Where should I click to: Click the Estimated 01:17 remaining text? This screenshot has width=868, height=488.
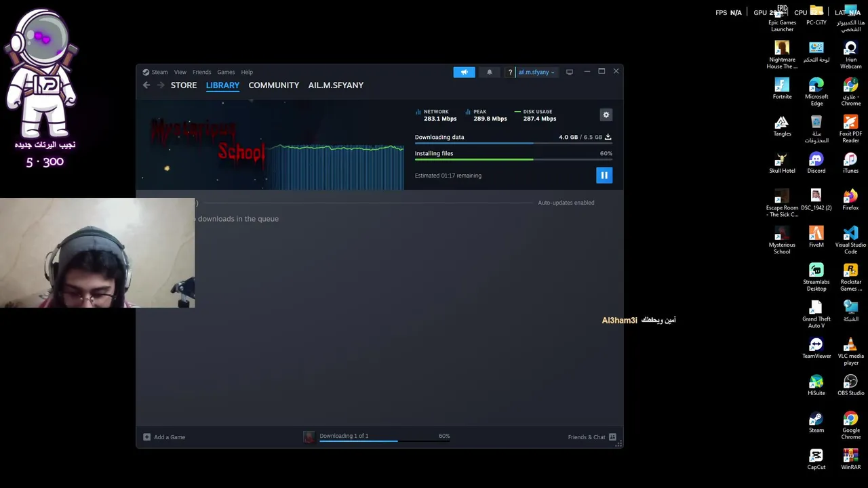(x=448, y=176)
